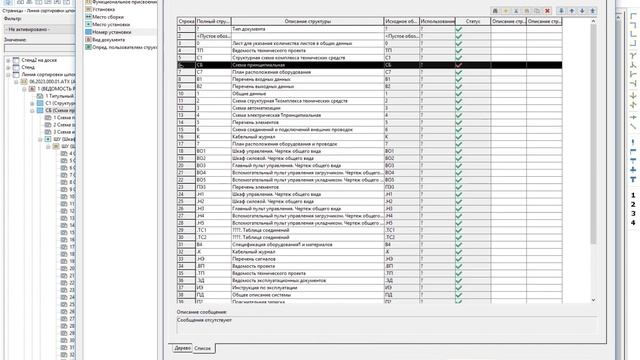Sort by Полный стру... column header

pyautogui.click(x=213, y=21)
